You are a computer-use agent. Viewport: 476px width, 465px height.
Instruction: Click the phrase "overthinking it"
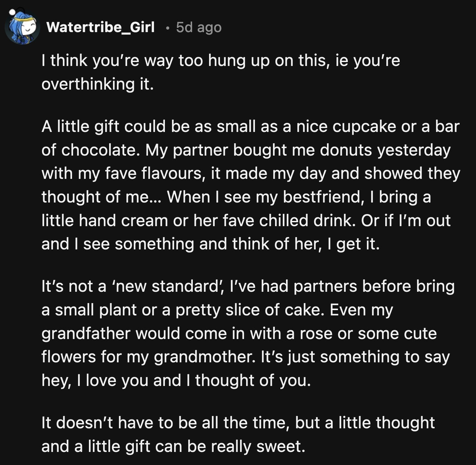[97, 84]
